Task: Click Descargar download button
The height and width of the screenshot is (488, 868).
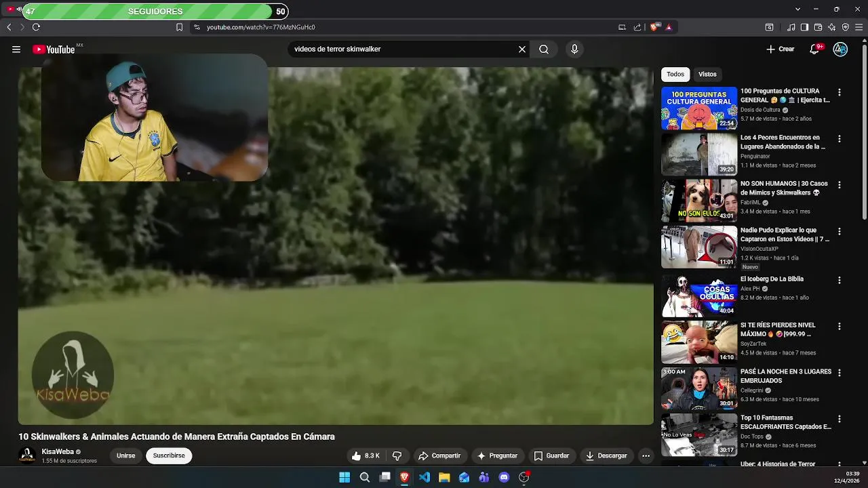Action: pyautogui.click(x=606, y=455)
